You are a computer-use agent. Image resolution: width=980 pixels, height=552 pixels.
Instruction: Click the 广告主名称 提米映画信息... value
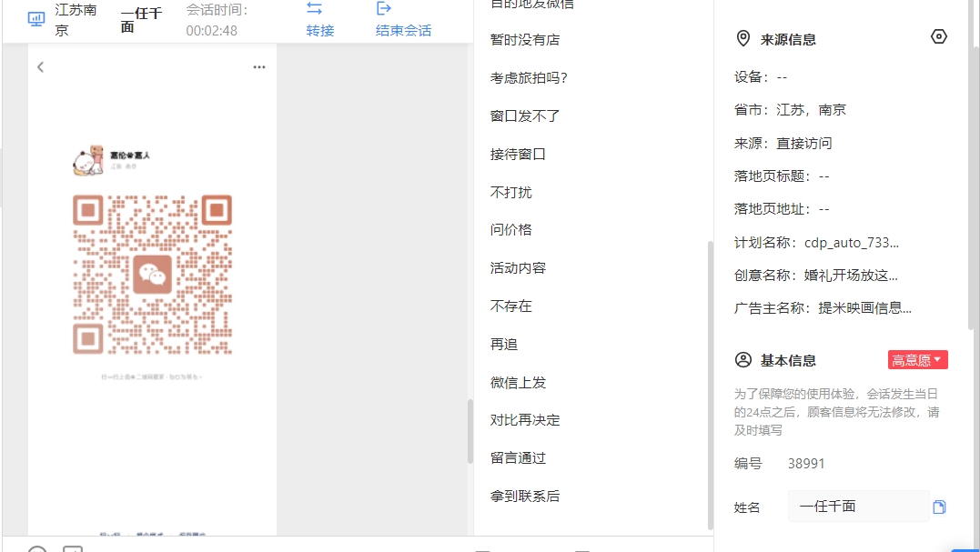(865, 308)
